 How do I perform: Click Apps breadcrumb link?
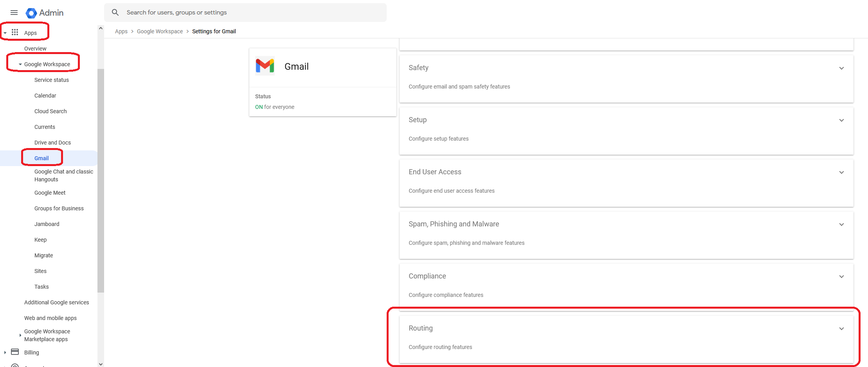(x=121, y=31)
